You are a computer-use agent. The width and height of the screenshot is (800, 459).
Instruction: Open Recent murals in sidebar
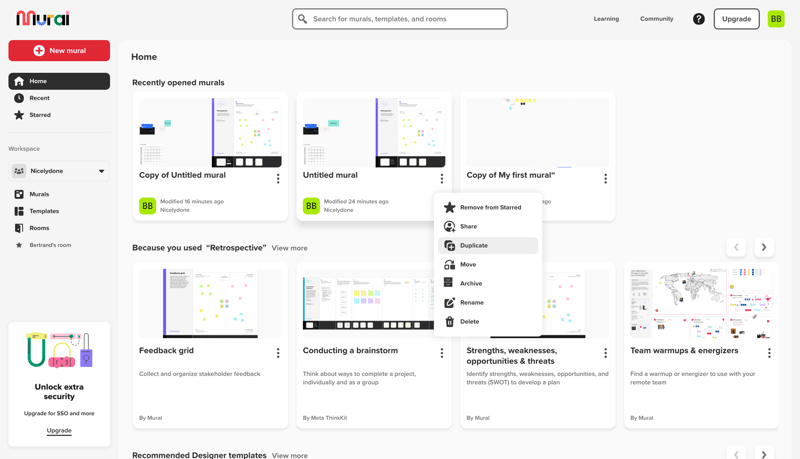click(x=39, y=98)
